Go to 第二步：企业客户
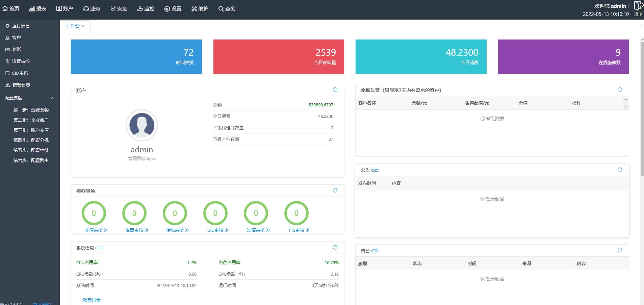The image size is (644, 305). click(x=31, y=120)
